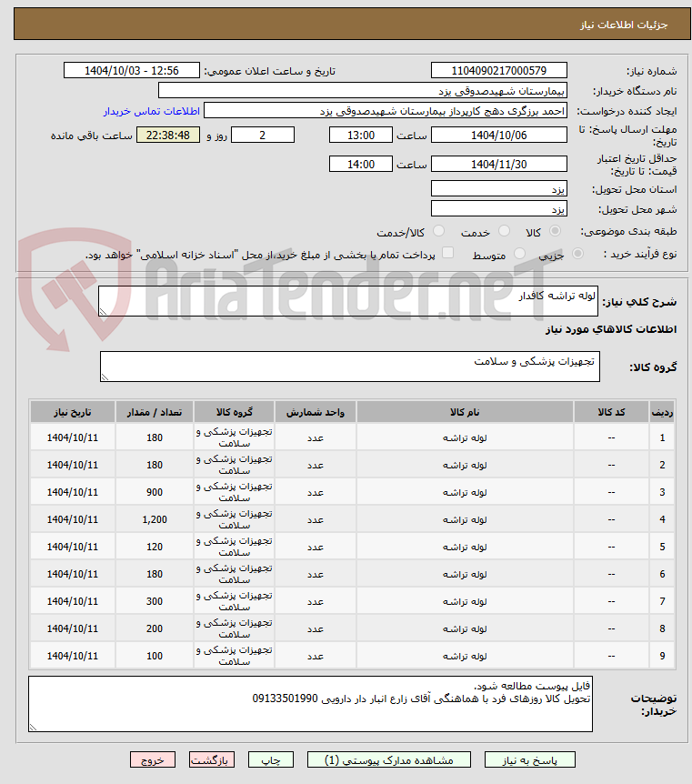Choose the جزیی purchase type radio

click(577, 254)
